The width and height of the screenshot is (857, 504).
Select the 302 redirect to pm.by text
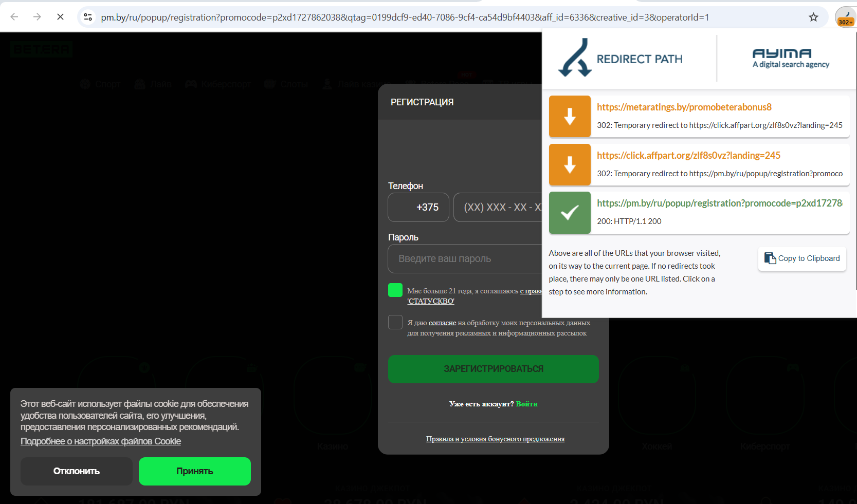[x=720, y=174]
